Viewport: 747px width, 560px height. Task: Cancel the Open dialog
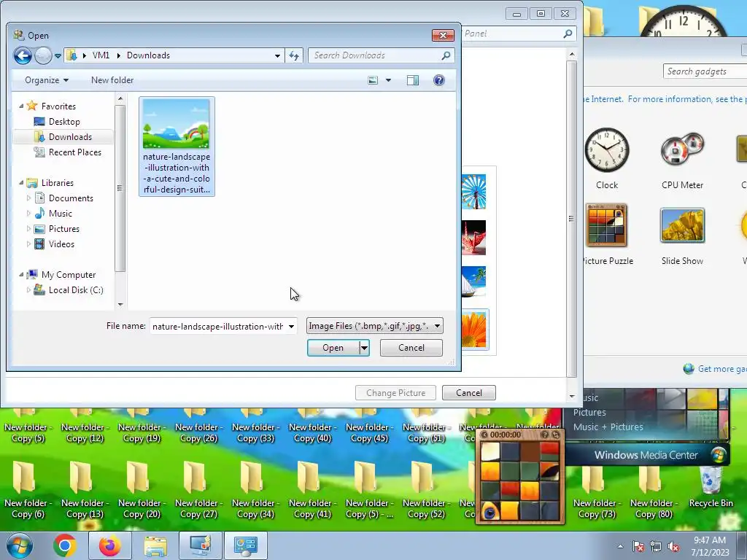pyautogui.click(x=411, y=348)
